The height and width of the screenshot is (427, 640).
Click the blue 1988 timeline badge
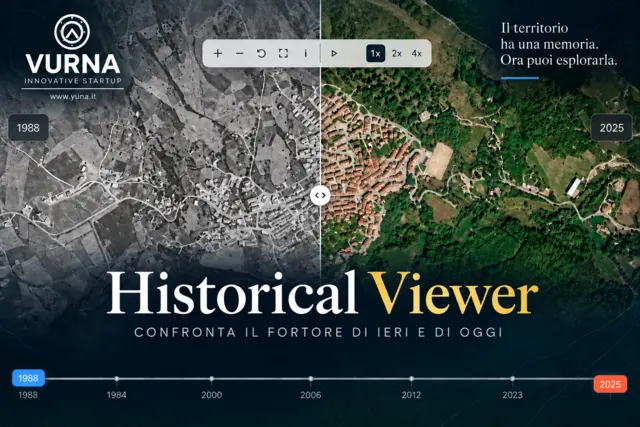coord(28,378)
